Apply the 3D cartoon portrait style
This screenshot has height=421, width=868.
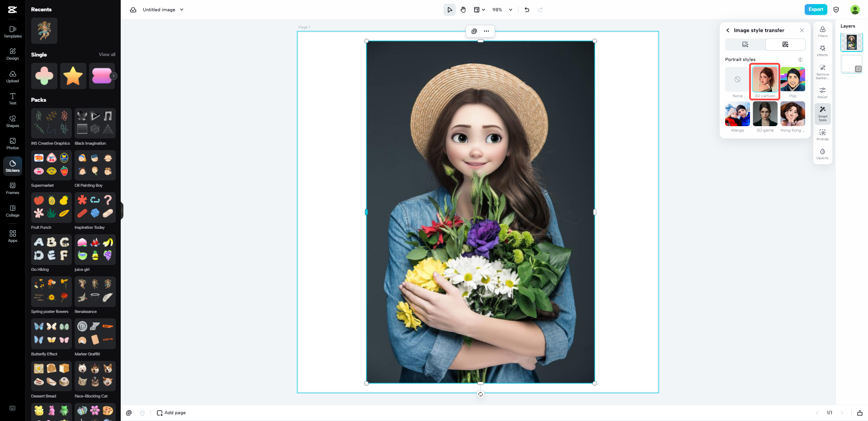tap(765, 82)
